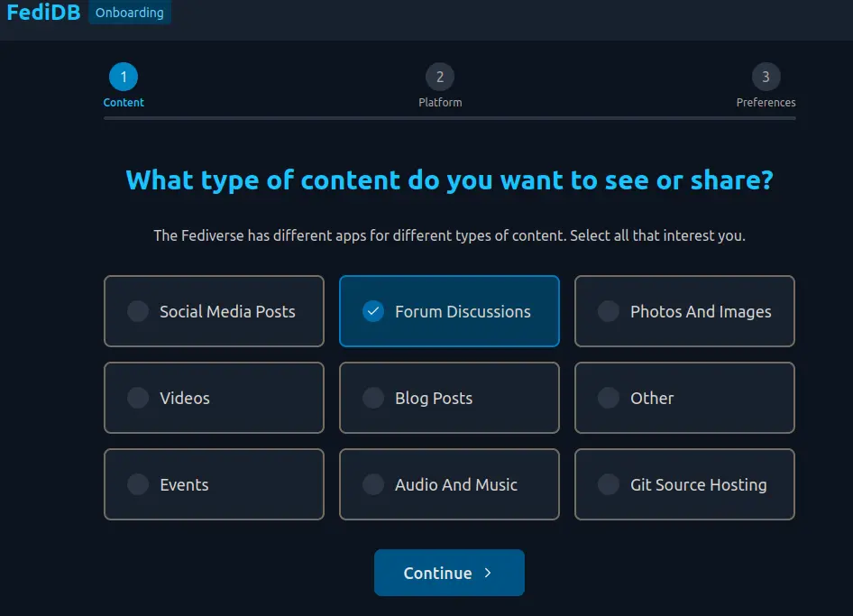Click the Content step label

[x=124, y=103]
